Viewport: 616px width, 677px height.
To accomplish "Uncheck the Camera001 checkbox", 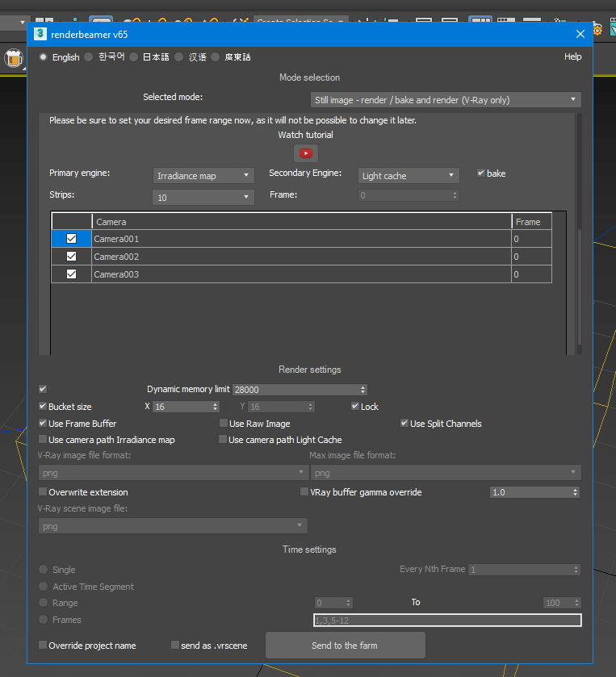I will [x=71, y=239].
